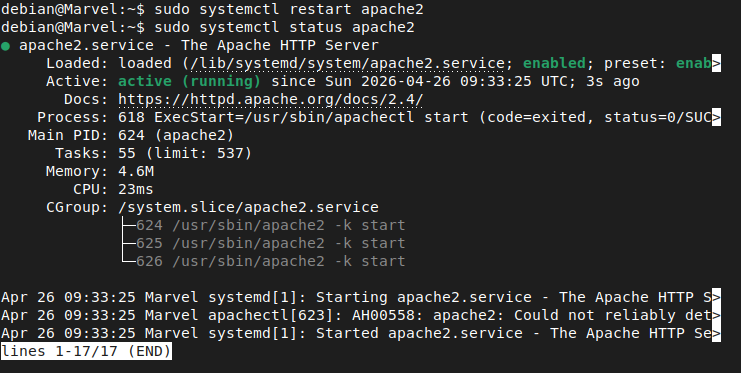The image size is (741, 373).
Task: Click the AH00558 apachectl warning log line
Action: [x=361, y=315]
